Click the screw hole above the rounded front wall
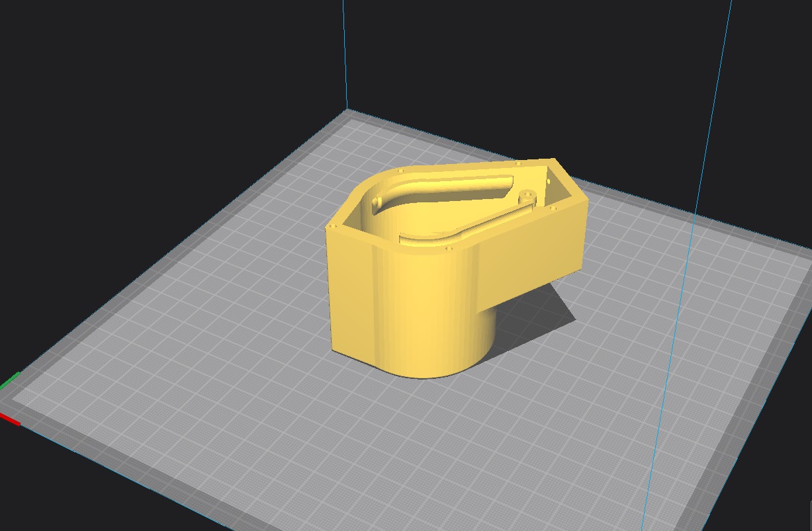Viewport: 812px width, 531px height. point(449,249)
